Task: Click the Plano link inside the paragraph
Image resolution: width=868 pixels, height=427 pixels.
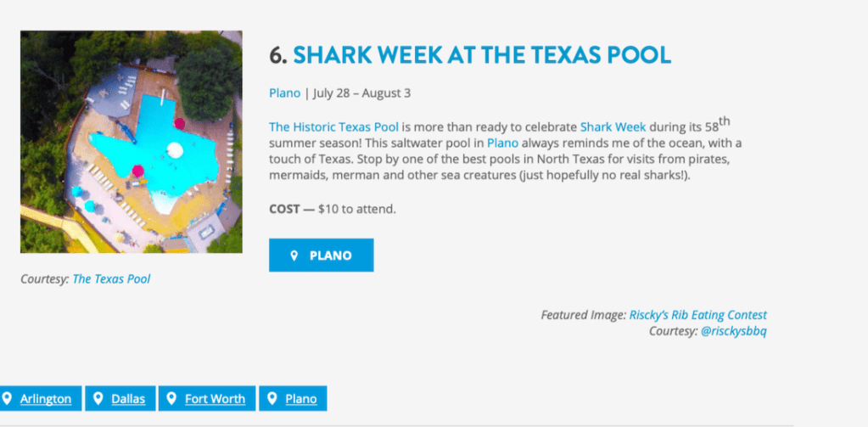Action: pyautogui.click(x=502, y=143)
